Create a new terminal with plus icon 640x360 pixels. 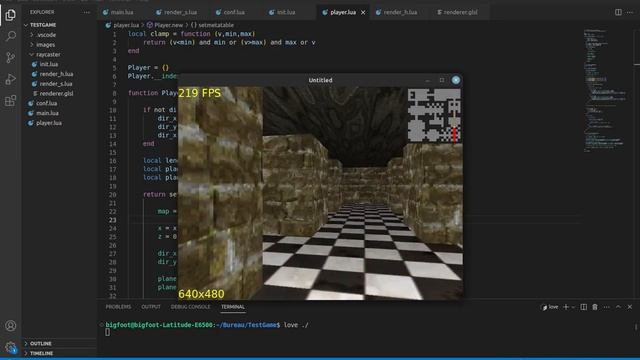click(566, 307)
